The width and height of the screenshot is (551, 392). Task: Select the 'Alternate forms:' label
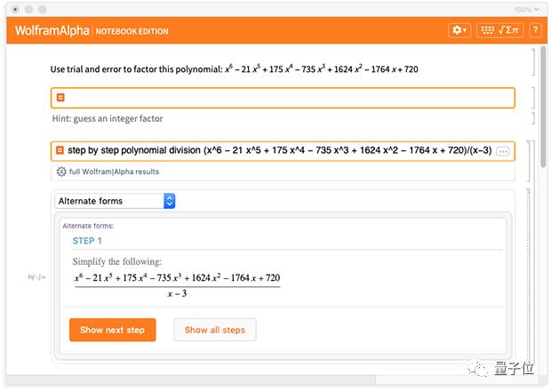pos(88,226)
